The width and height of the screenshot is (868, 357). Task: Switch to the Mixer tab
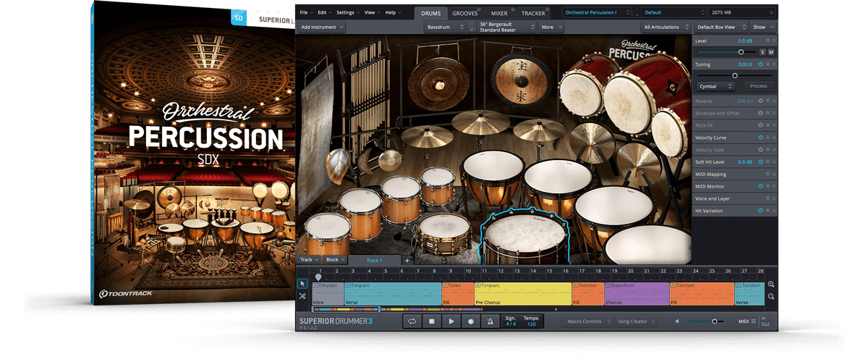tap(499, 13)
